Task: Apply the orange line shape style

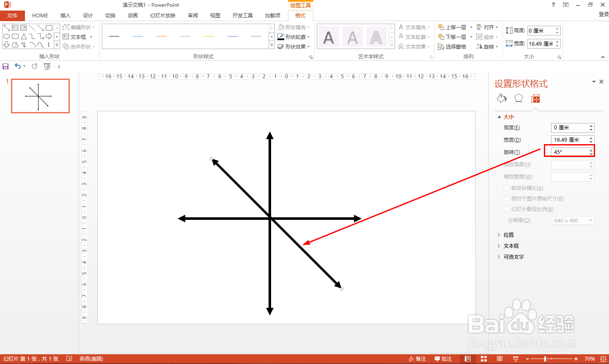Action: [x=162, y=37]
